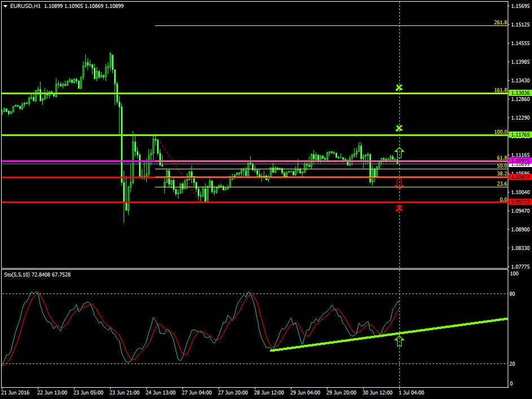
Task: Click the green 1.11765 price label
Action: [519, 135]
